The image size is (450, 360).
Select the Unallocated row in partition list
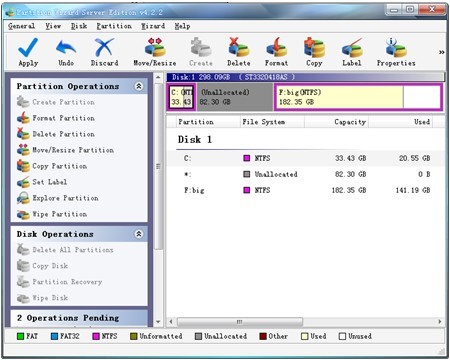coord(306,174)
